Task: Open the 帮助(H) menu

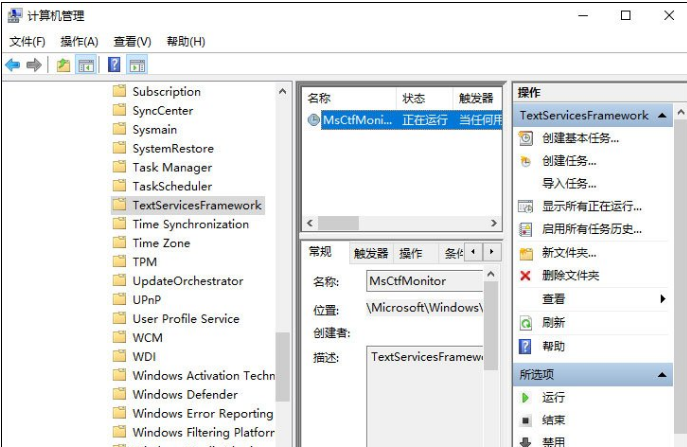Action: [x=186, y=42]
